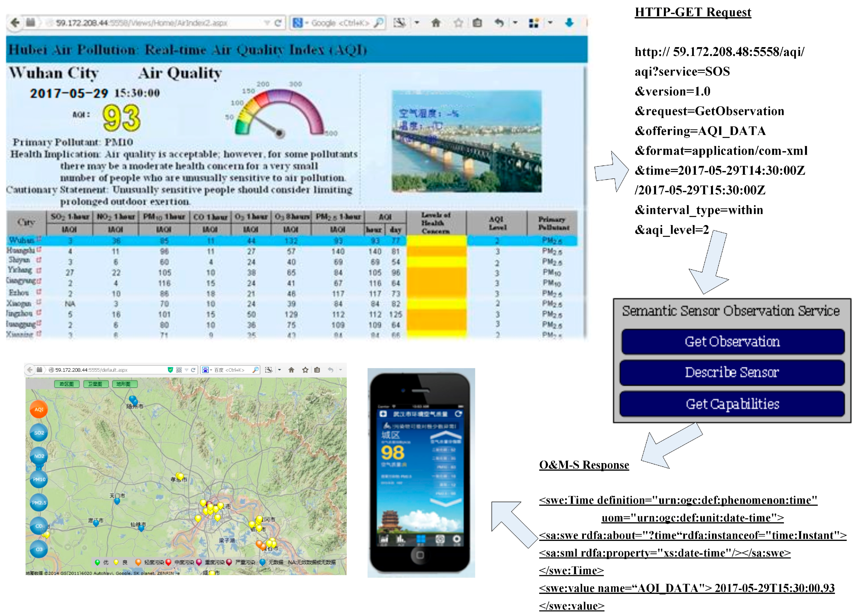Click the magnifier in Baidu search box
Image resolution: width=858 pixels, height=616 pixels.
(256, 370)
